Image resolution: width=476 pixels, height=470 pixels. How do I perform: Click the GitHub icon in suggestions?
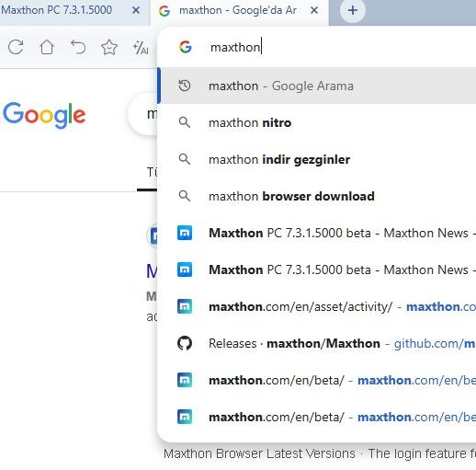tap(185, 343)
